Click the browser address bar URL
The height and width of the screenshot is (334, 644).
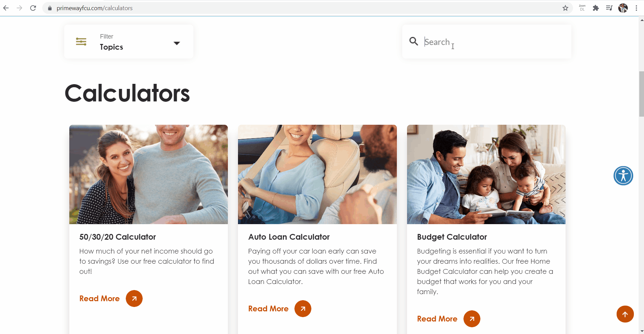(95, 8)
